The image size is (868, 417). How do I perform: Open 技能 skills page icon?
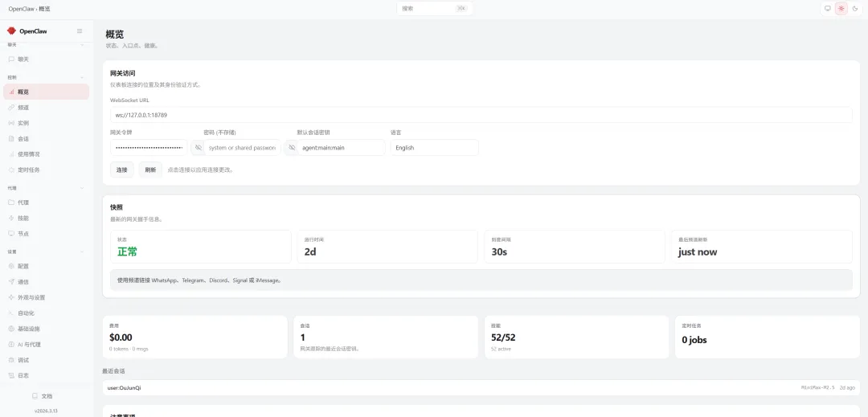(11, 218)
